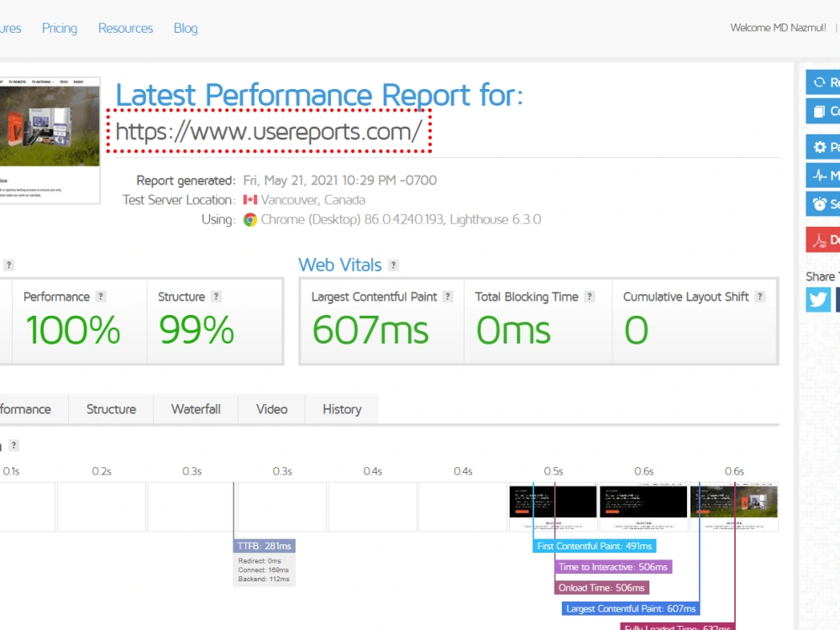The height and width of the screenshot is (630, 840).
Task: Click the Welcome MD Nazmul account text
Action: [x=778, y=28]
